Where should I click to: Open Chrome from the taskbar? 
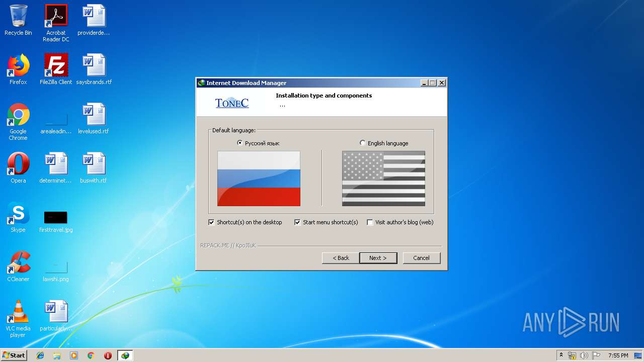pos(91,355)
